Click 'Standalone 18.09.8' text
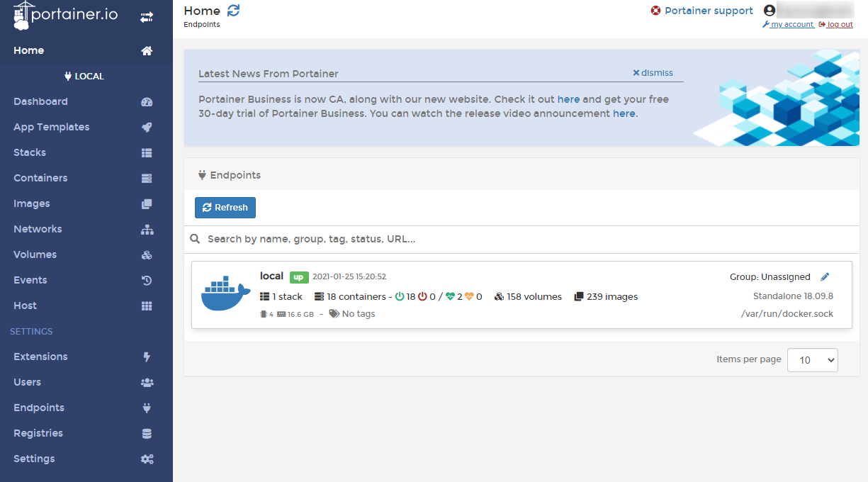This screenshot has width=868, height=482. coord(793,296)
